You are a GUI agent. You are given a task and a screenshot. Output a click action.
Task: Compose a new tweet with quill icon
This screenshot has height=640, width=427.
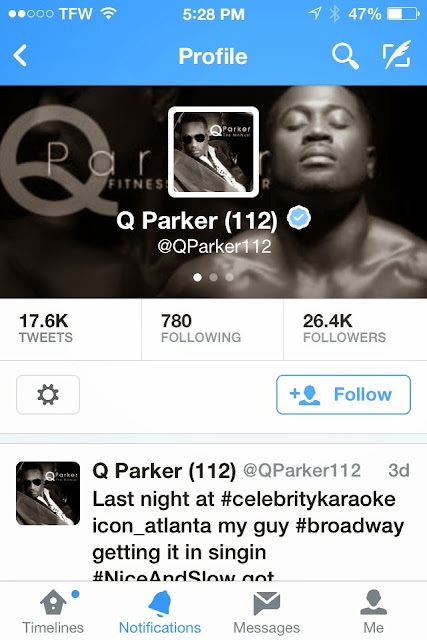tap(396, 55)
